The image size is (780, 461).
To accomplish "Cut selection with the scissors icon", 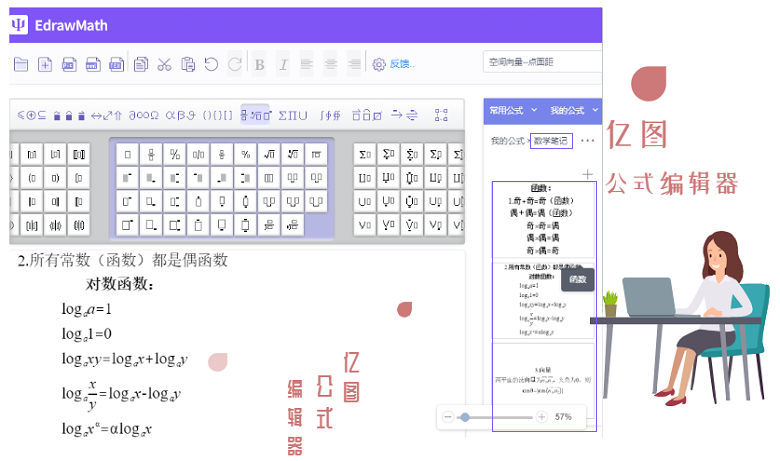I will (164, 64).
